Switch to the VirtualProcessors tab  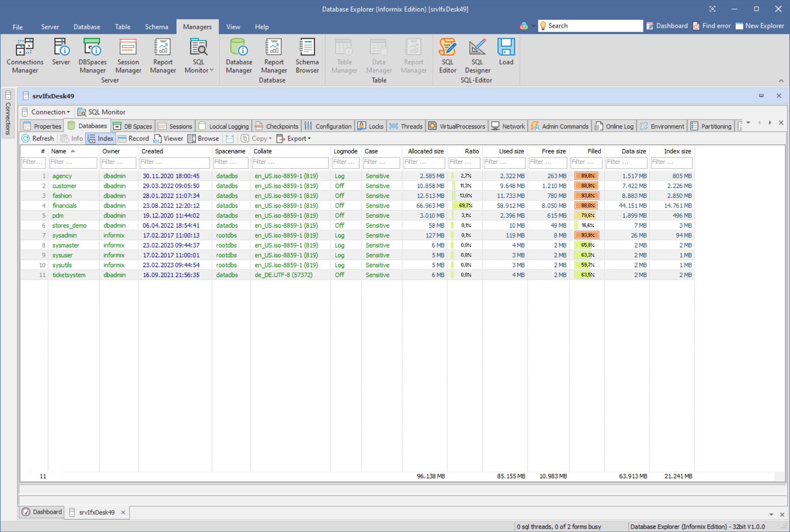[457, 126]
